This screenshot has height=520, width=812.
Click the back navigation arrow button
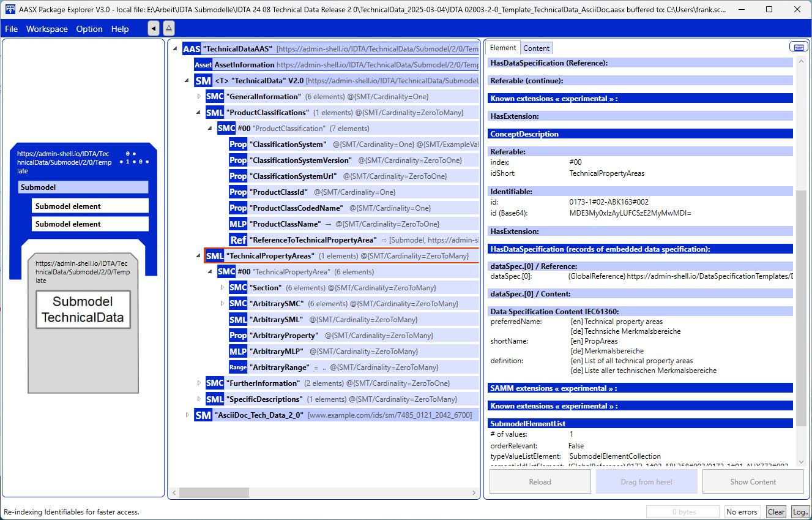[154, 29]
